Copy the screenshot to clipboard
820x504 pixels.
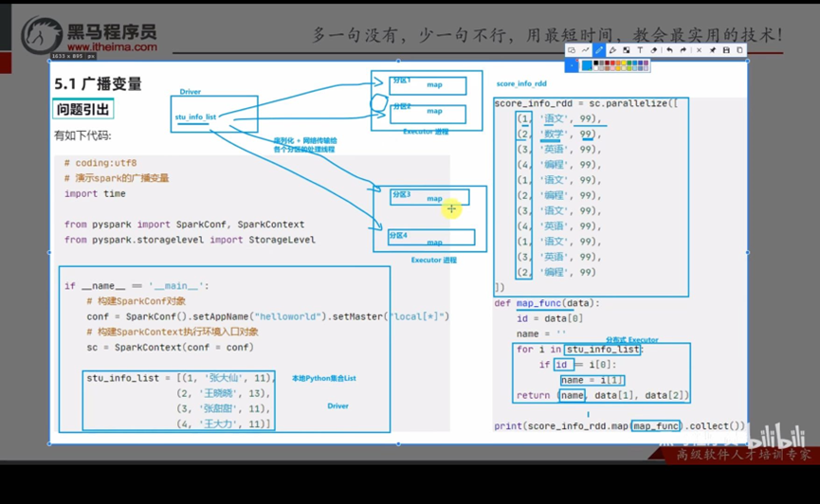[x=740, y=50]
